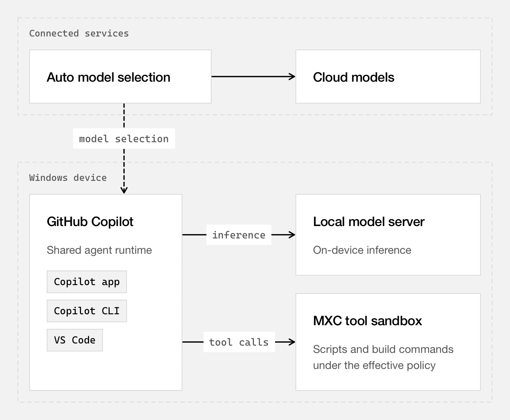
Task: Click the 'Shared agent runtime' subtitle
Action: tap(99, 250)
